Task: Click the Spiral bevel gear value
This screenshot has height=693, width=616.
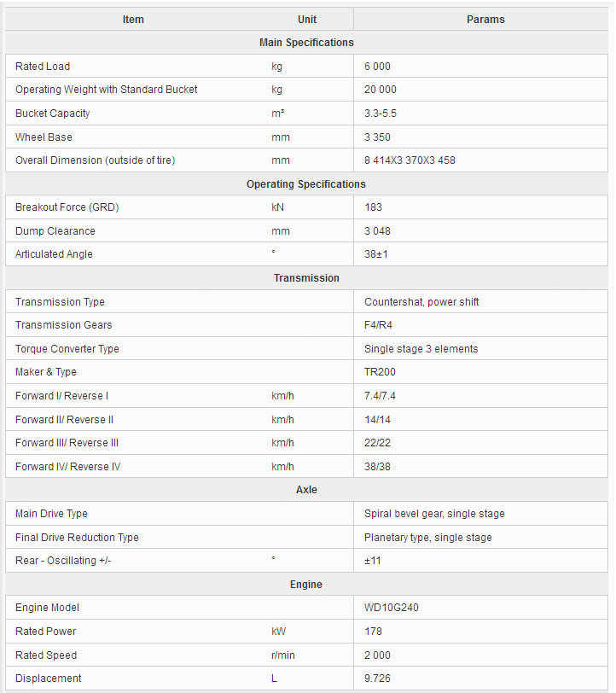Action: click(434, 514)
